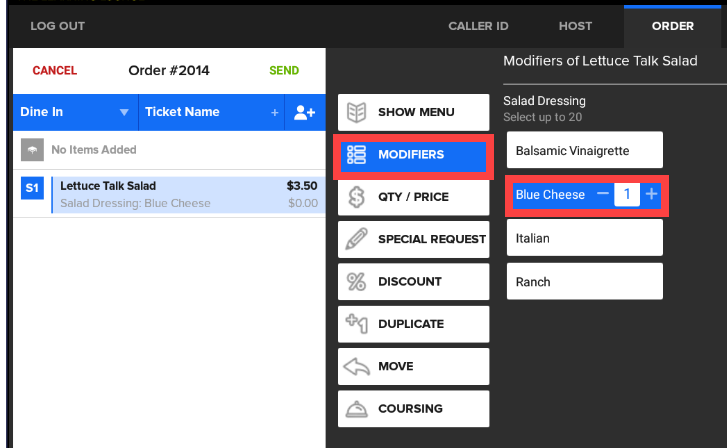Send order #2014

(284, 71)
